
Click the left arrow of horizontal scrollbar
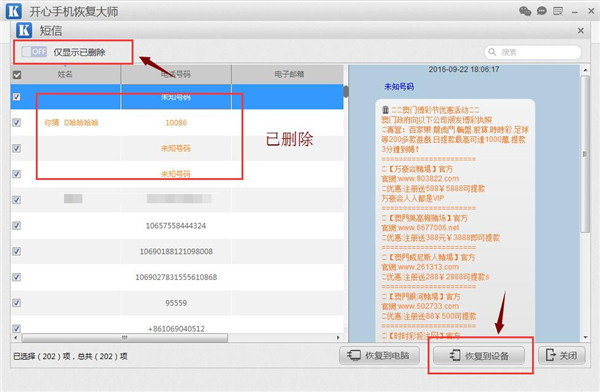point(15,338)
